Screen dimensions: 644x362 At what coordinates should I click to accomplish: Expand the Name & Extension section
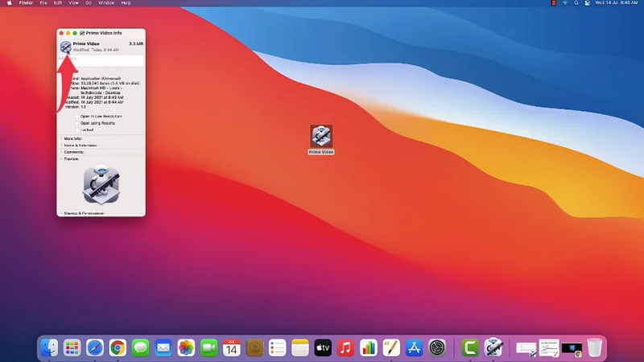click(60, 145)
